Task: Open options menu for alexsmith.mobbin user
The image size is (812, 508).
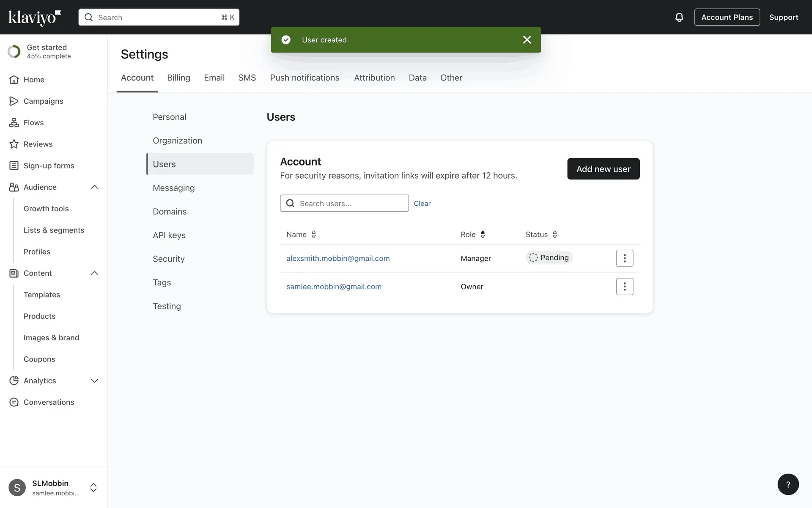Action: (x=624, y=258)
